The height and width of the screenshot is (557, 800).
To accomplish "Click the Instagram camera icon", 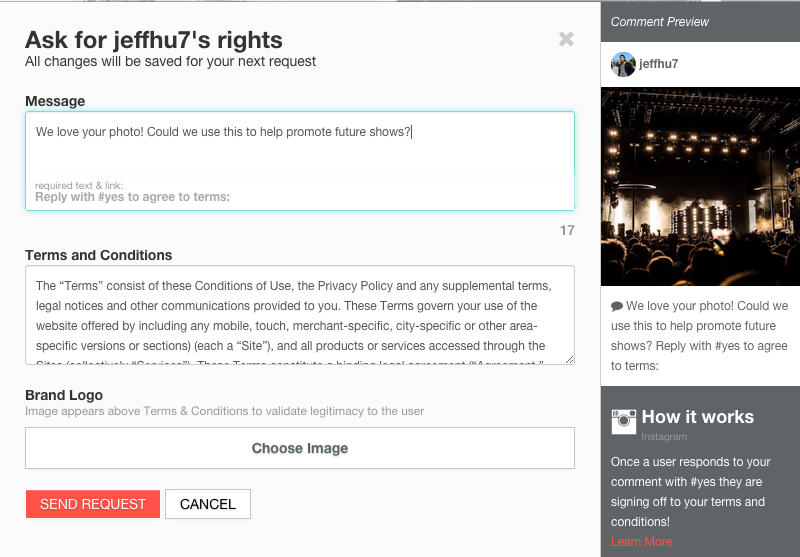I will pos(623,421).
